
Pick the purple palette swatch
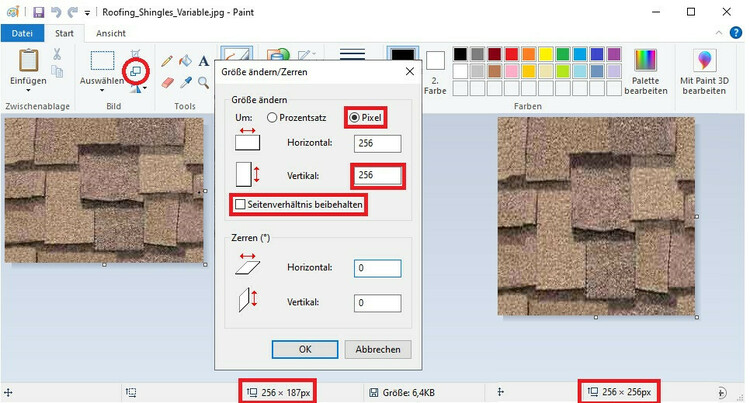(614, 54)
